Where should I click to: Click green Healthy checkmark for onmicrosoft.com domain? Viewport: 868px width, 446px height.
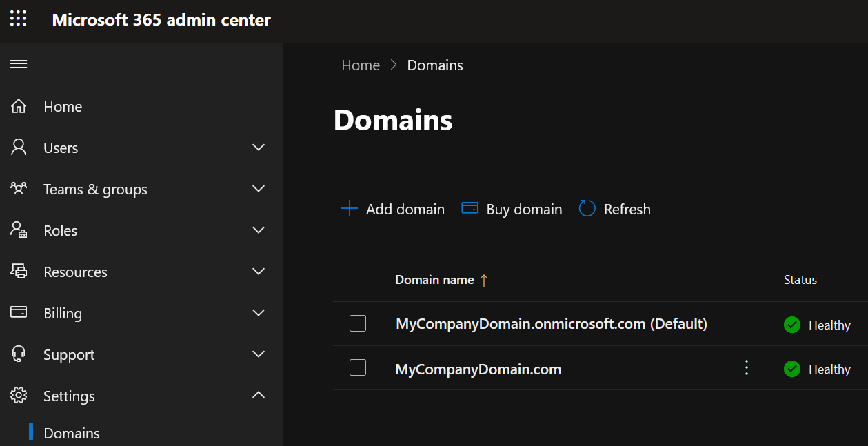tap(792, 325)
